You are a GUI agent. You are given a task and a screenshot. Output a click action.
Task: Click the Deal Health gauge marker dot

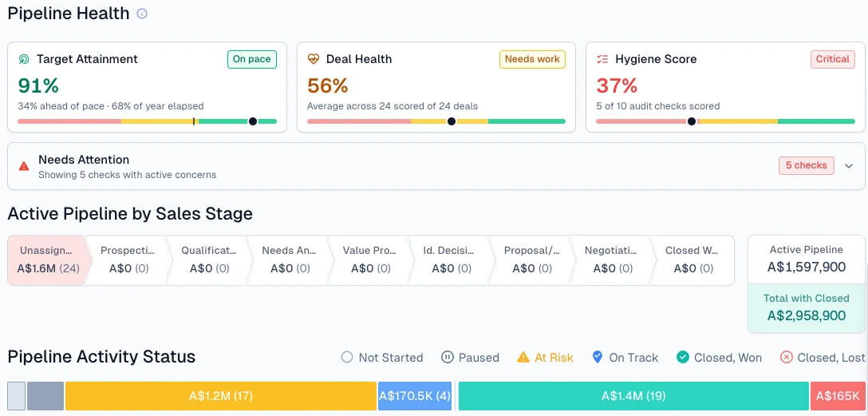(x=452, y=121)
